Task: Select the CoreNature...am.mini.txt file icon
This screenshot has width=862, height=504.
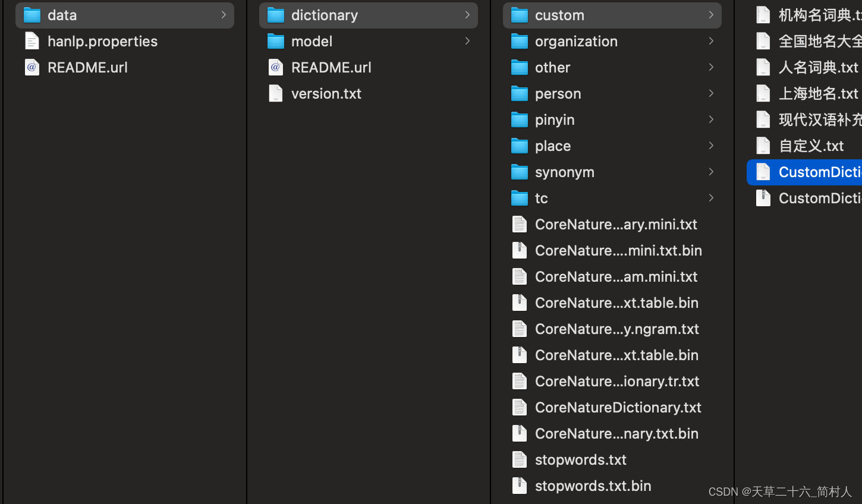Action: [519, 276]
